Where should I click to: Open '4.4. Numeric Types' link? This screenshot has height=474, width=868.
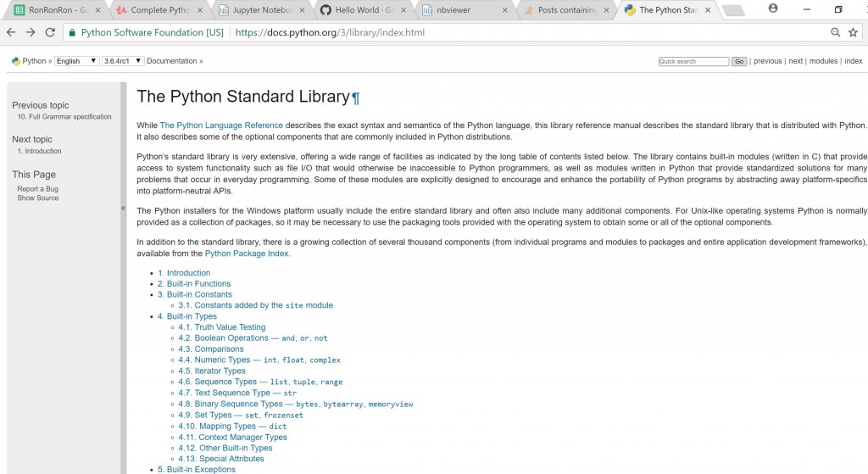point(259,360)
